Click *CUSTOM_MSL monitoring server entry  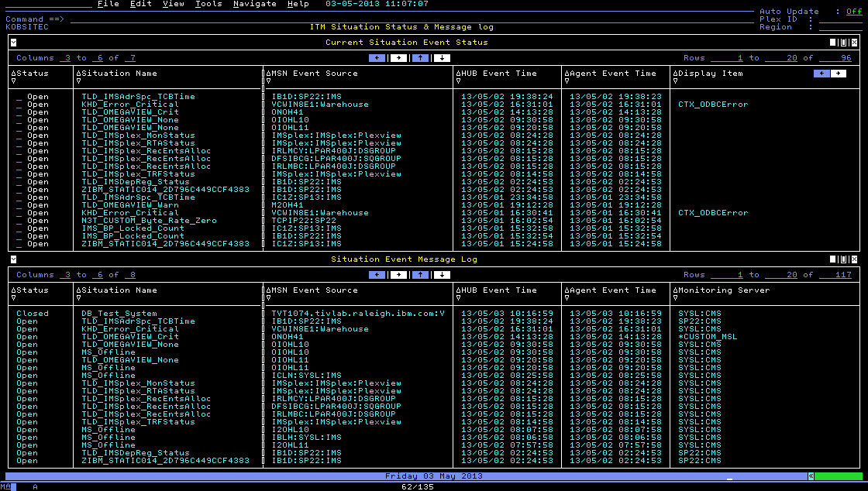(x=708, y=337)
